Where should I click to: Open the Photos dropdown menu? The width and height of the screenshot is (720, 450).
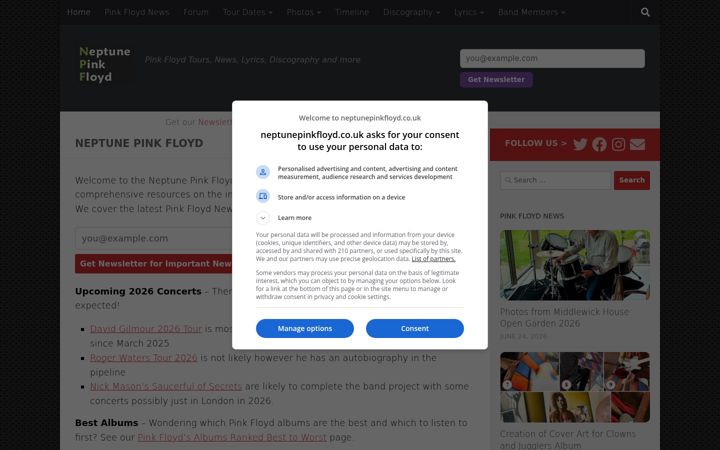pyautogui.click(x=304, y=12)
